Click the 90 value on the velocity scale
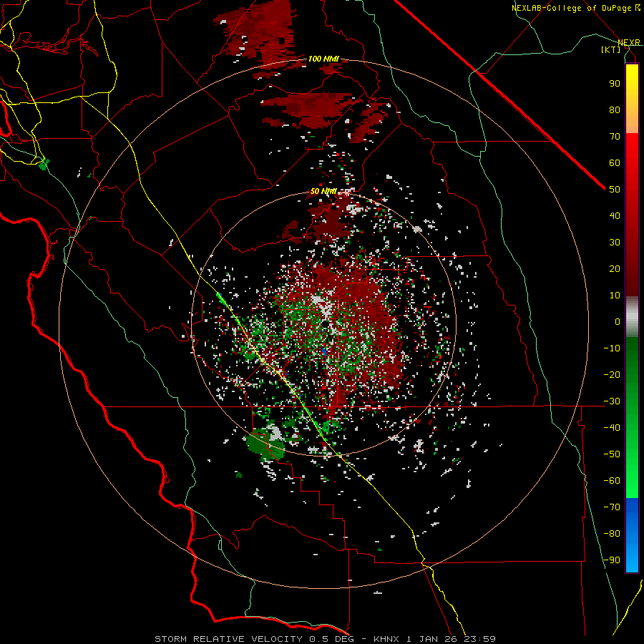The width and height of the screenshot is (644, 644). point(615,84)
